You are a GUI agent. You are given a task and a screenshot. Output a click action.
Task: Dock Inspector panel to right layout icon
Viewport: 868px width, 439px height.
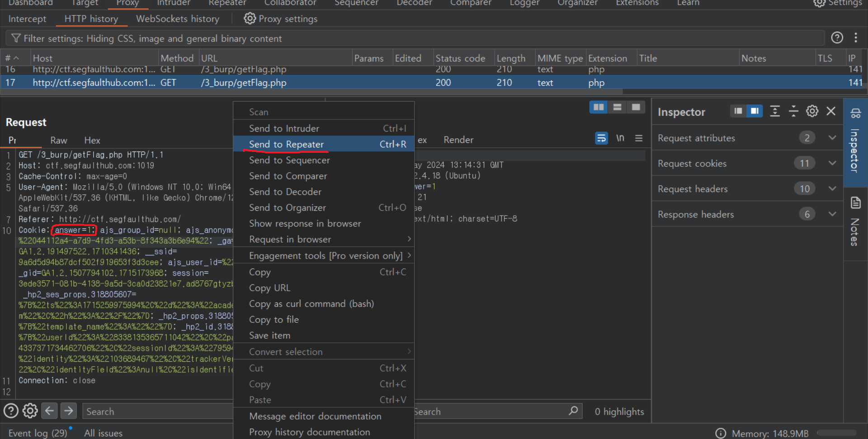[755, 111]
